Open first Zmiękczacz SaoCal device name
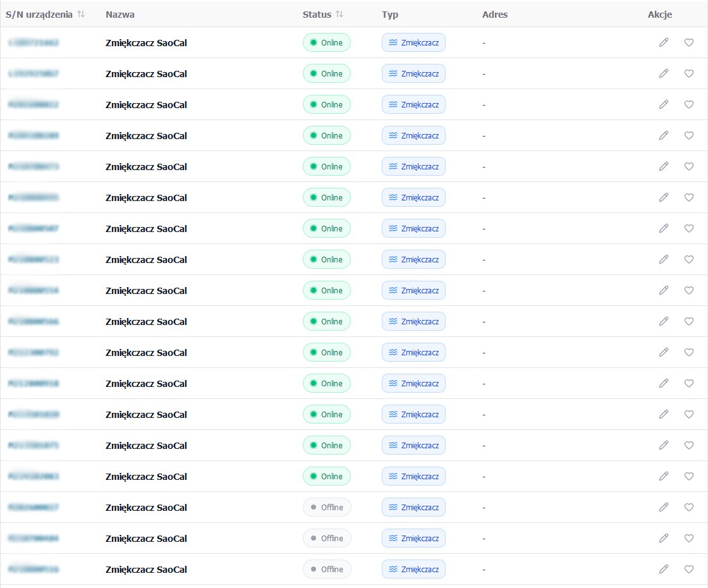Viewport: 708px width, 588px height. (x=146, y=43)
